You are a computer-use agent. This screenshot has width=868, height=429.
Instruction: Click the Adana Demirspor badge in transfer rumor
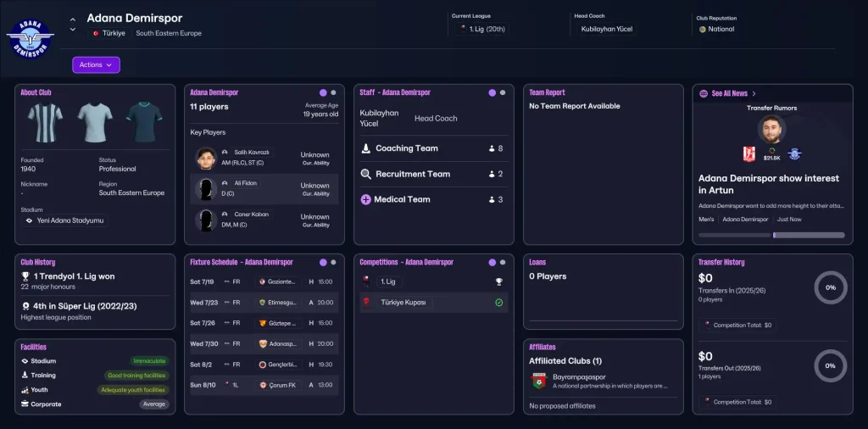794,154
